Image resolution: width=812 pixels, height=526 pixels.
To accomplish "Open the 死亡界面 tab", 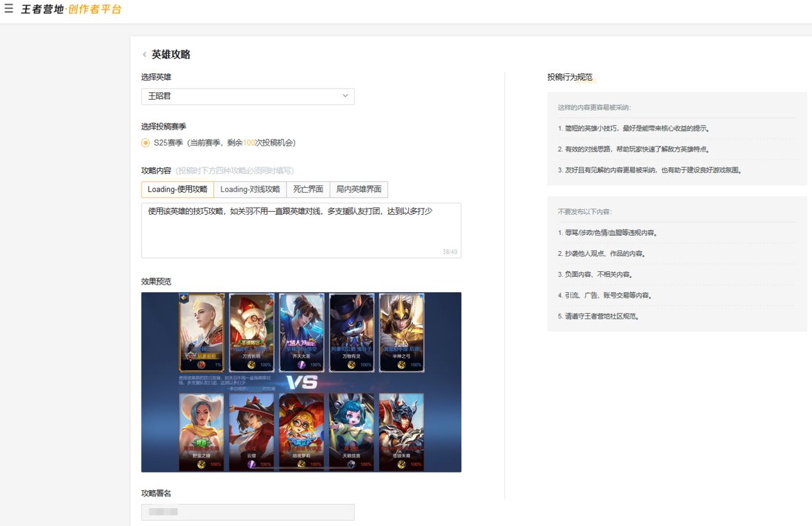I will (x=308, y=189).
